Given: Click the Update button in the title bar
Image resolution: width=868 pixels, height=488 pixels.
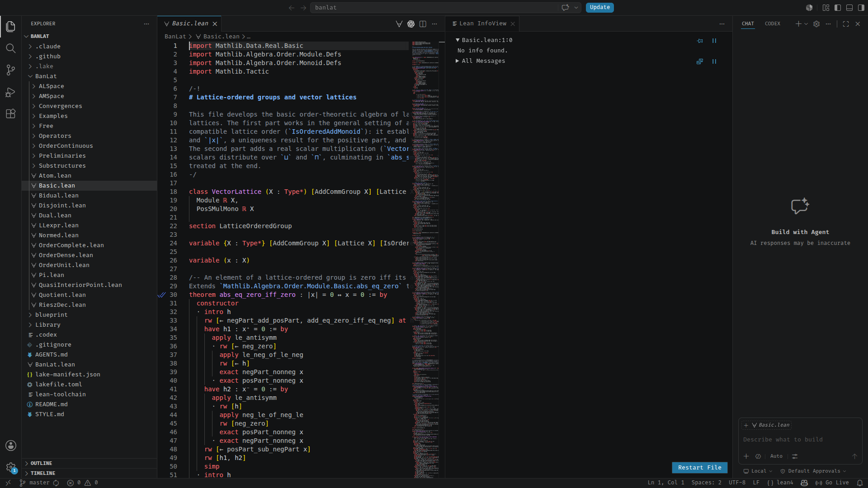Looking at the screenshot, I should tap(599, 8).
